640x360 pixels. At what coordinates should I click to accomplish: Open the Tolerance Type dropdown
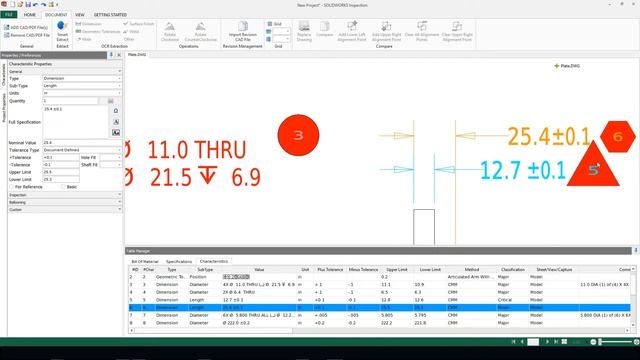tap(82, 150)
